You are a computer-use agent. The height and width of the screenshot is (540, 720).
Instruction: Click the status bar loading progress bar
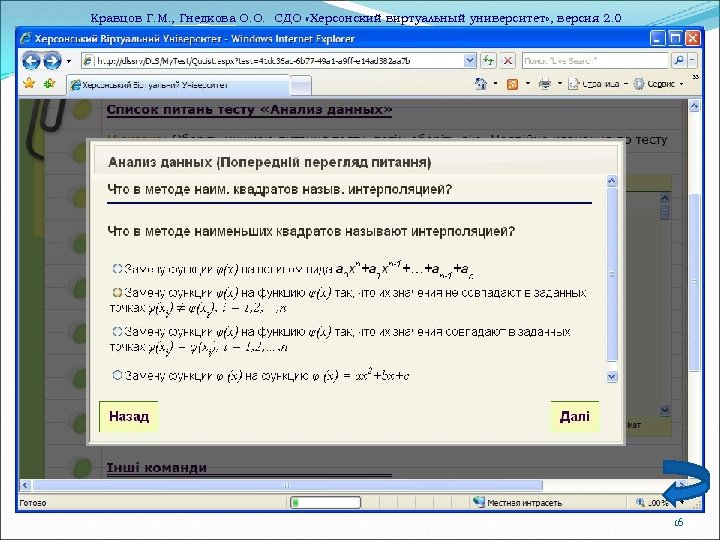click(325, 503)
